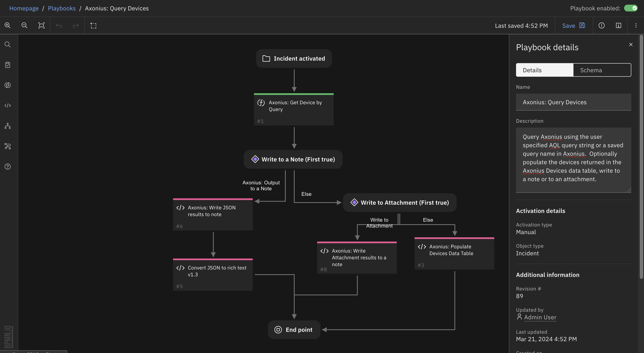The image size is (644, 353).
Task: Click the 'Axonius: Output to a Note' path label
Action: tap(261, 185)
